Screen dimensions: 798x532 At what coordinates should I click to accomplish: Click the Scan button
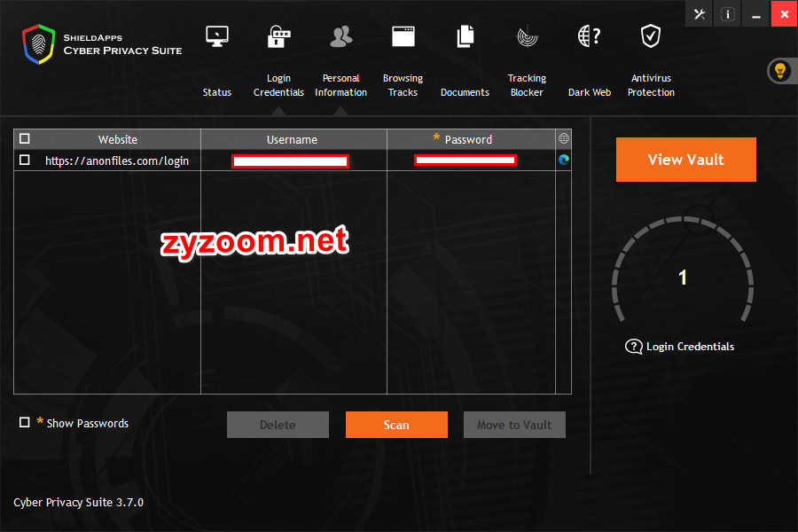[396, 425]
